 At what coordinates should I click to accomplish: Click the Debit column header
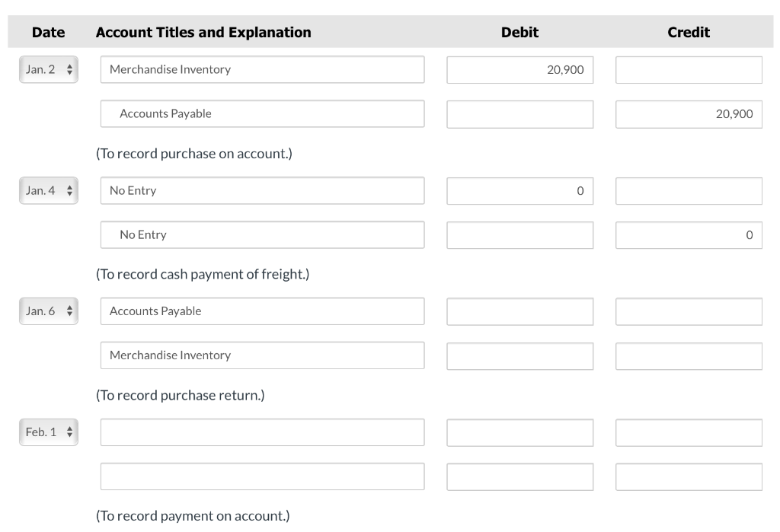click(x=519, y=32)
